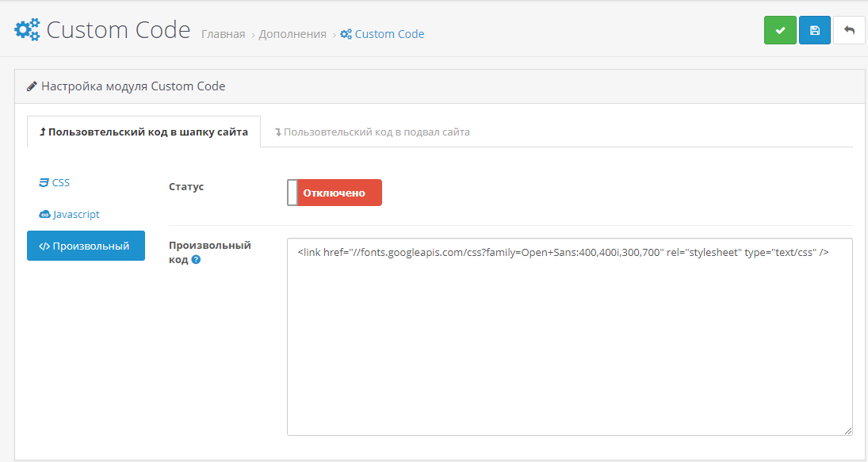
Task: Open the 'Пользовательский код в шапку сайта' tab
Action: [143, 132]
